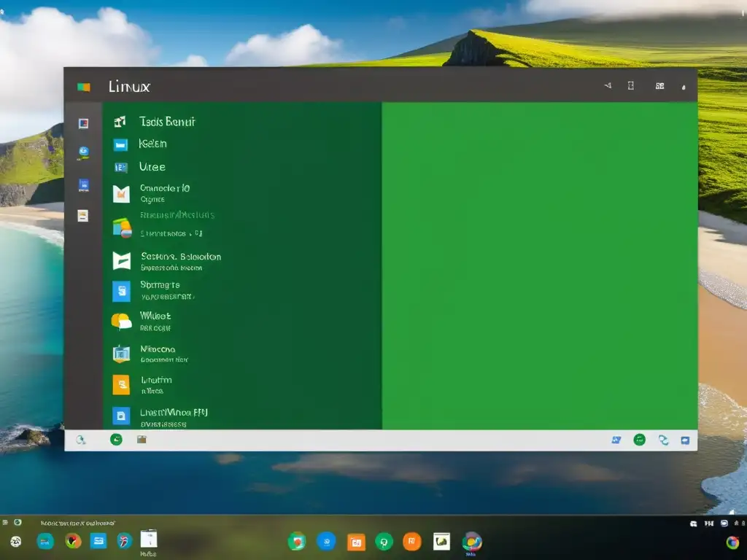Image resolution: width=747 pixels, height=560 pixels.
Task: Open the white document icon in the taskbar
Action: point(149,539)
